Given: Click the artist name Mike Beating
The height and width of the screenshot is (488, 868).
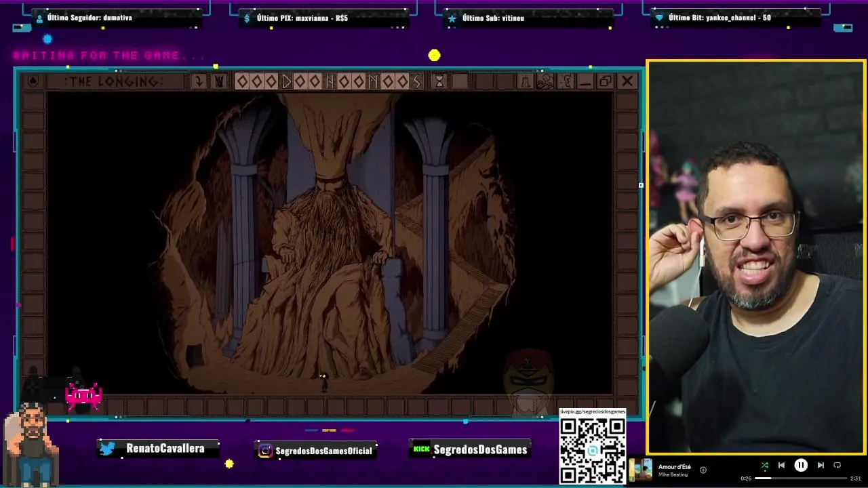Looking at the screenshot, I should pyautogui.click(x=671, y=474).
